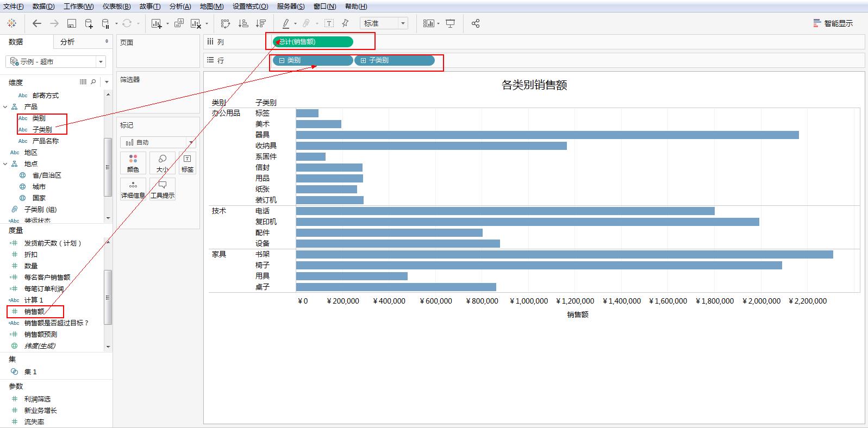The width and height of the screenshot is (868, 428).
Task: Pause auto updates with the toolbar icon
Action: tap(106, 23)
